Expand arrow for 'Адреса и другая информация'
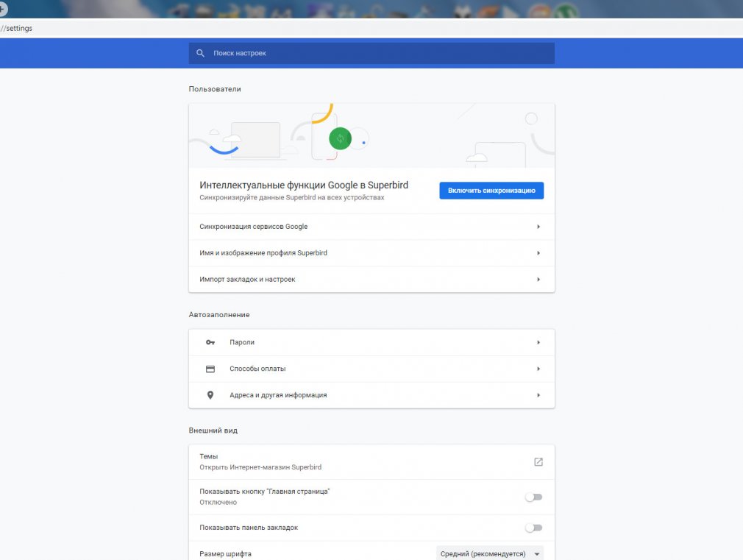Screen dimensions: 743x560 pyautogui.click(x=538, y=395)
